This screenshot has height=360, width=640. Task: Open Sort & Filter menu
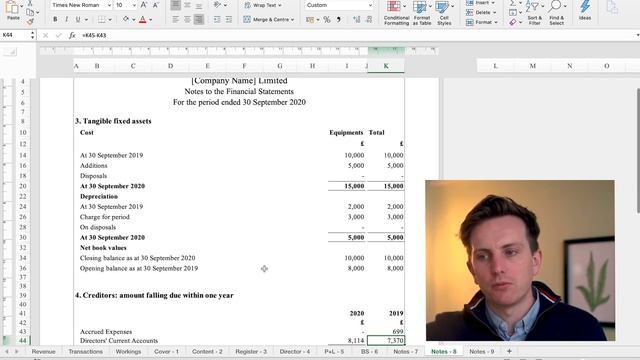coord(535,13)
